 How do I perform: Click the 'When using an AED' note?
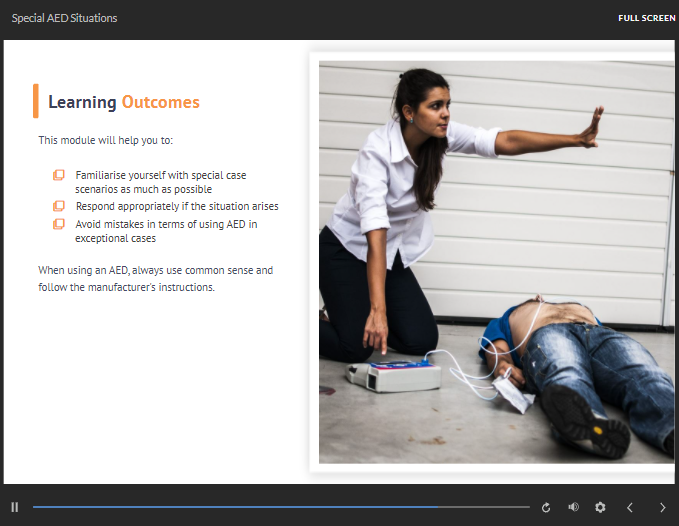155,278
